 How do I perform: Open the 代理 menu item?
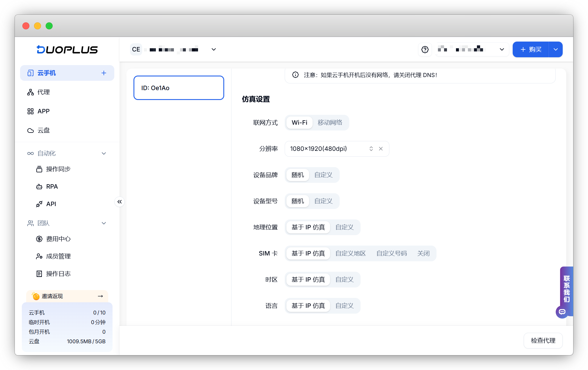point(44,92)
